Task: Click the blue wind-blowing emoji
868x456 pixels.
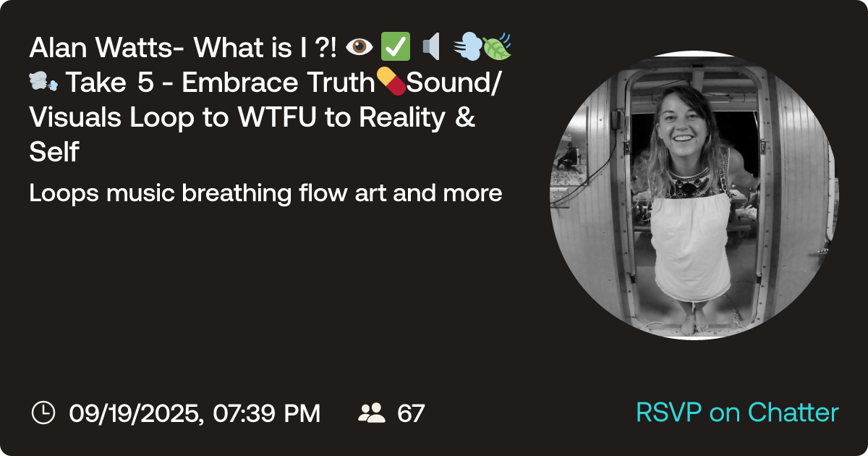Action: (x=467, y=48)
